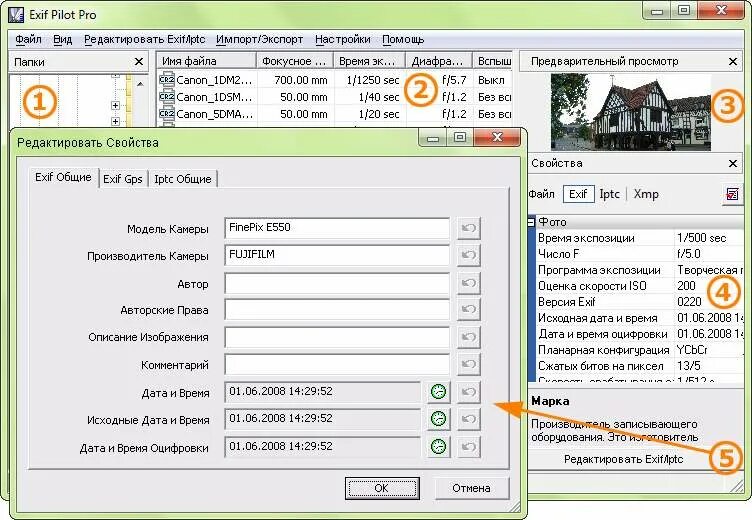Click the Комментарий input field

[x=337, y=365]
